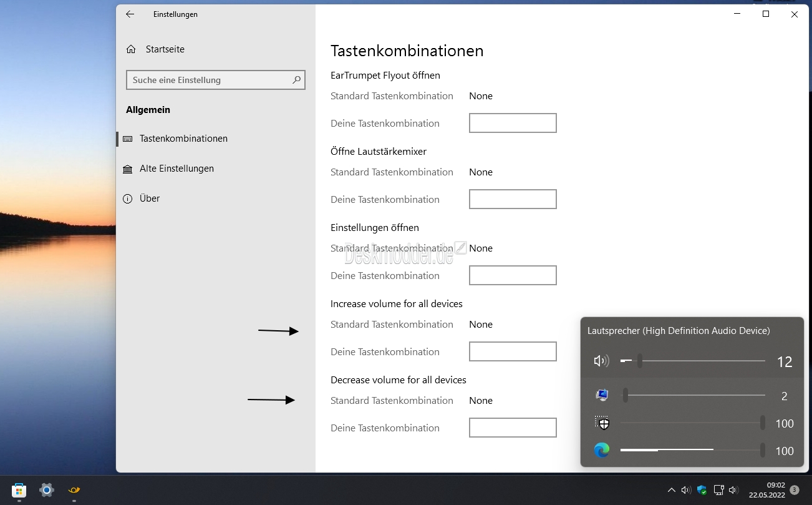This screenshot has height=505, width=812.
Task: Click the master volume value 12
Action: pyautogui.click(x=785, y=361)
